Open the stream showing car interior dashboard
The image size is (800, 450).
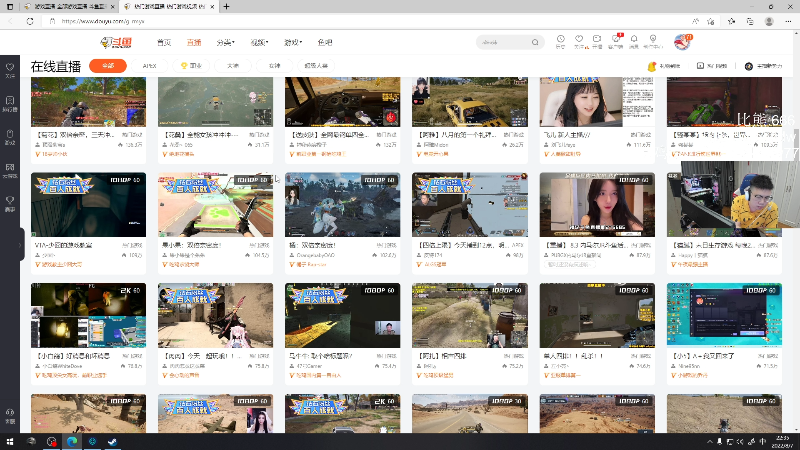coord(342,102)
